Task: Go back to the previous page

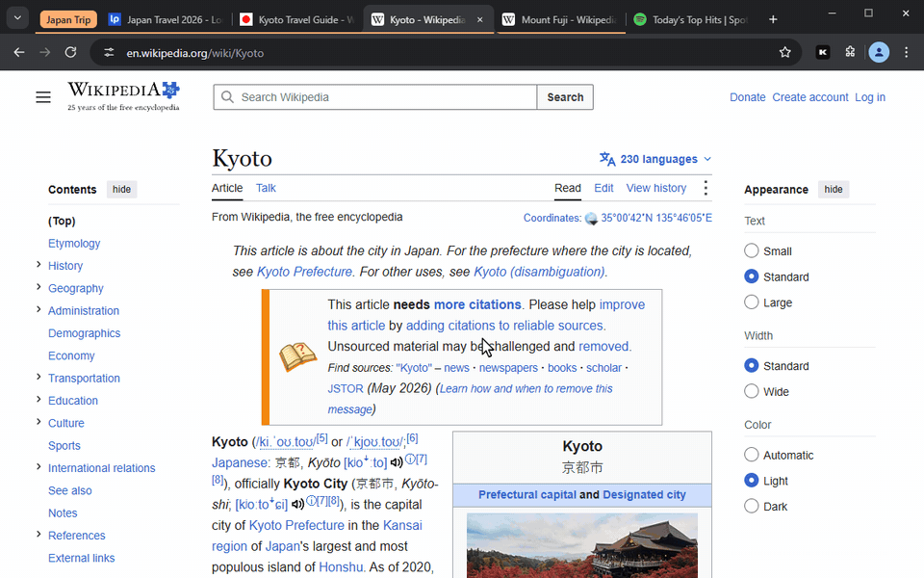Action: pyautogui.click(x=19, y=52)
